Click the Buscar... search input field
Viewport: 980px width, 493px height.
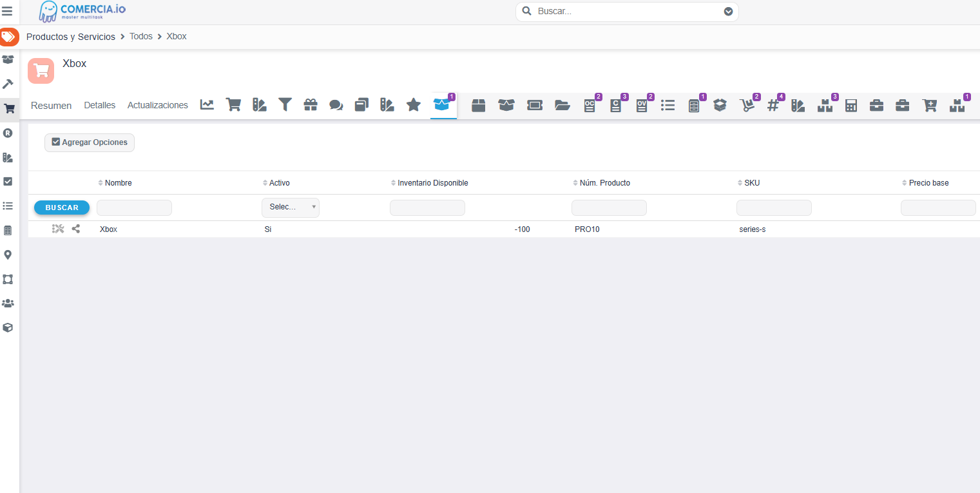click(x=627, y=12)
